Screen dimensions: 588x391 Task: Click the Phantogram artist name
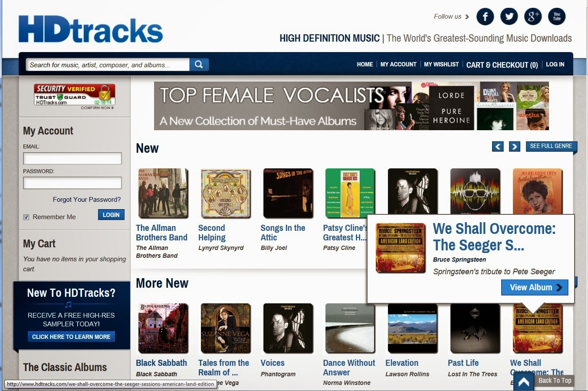click(x=278, y=374)
